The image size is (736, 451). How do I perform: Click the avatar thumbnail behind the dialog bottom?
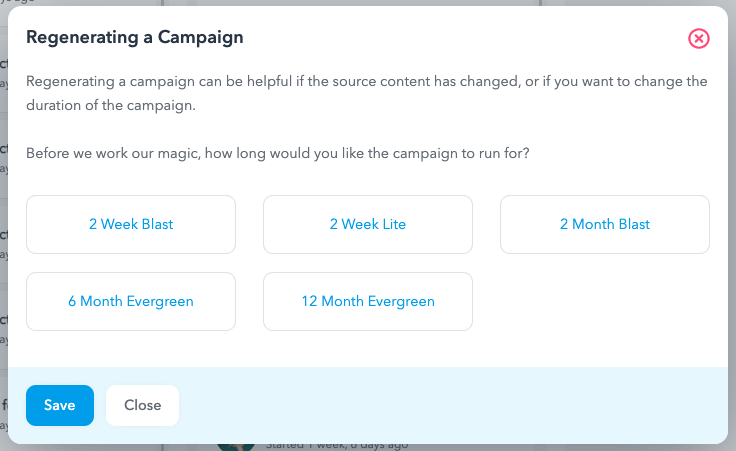pos(236,447)
